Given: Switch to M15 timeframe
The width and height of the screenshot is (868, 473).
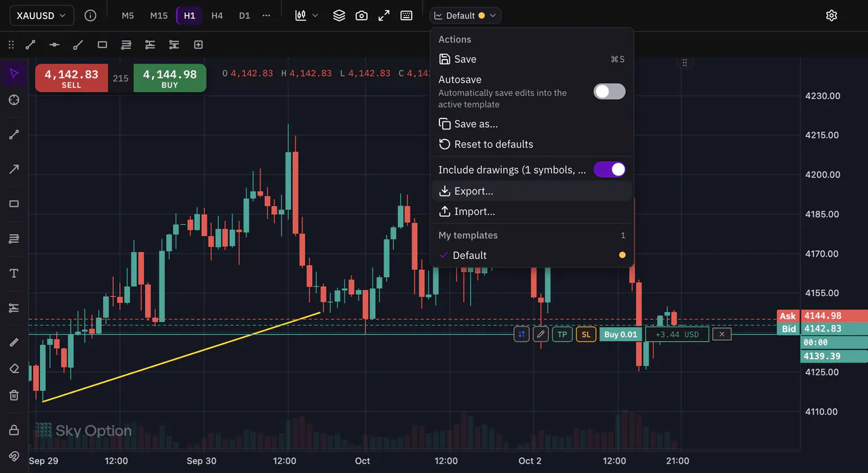Looking at the screenshot, I should coord(159,16).
